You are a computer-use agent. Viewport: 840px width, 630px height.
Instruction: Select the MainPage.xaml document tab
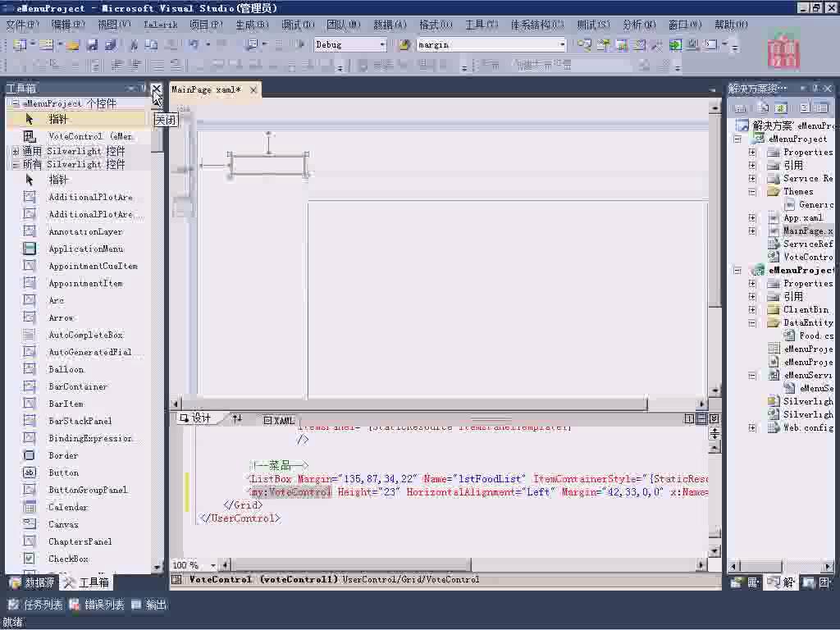[x=207, y=90]
